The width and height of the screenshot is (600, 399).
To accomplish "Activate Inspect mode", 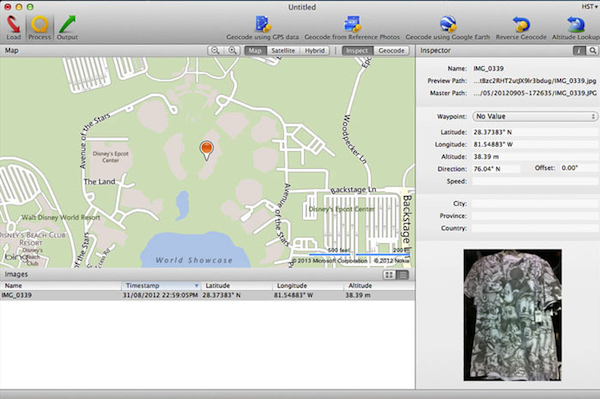I will (357, 50).
